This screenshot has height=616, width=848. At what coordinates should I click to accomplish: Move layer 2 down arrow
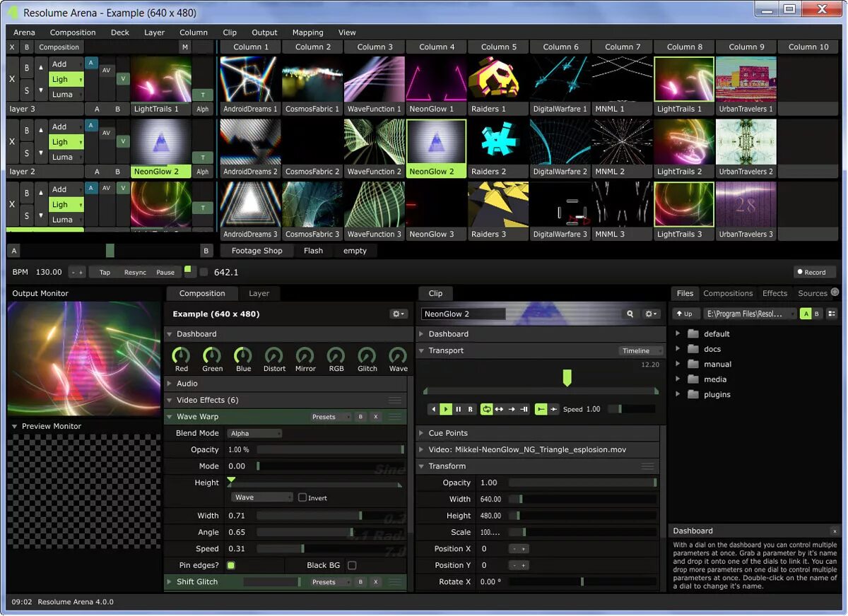[x=41, y=152]
